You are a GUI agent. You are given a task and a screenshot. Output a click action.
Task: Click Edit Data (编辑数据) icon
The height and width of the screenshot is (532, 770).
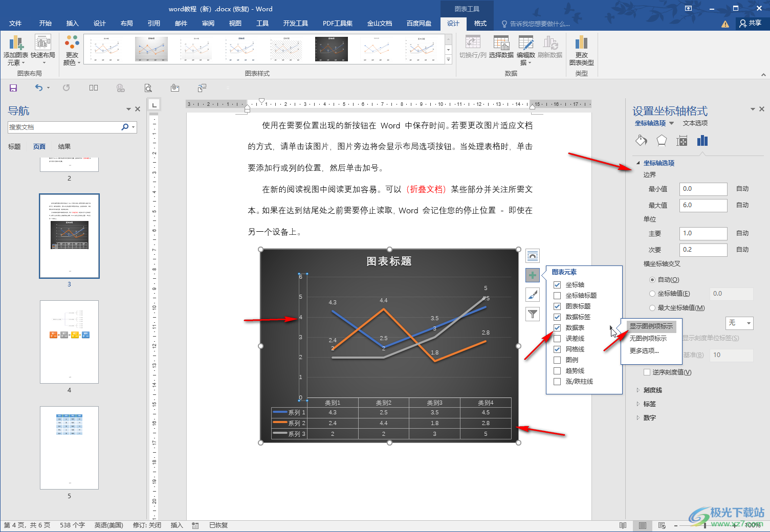coord(526,50)
